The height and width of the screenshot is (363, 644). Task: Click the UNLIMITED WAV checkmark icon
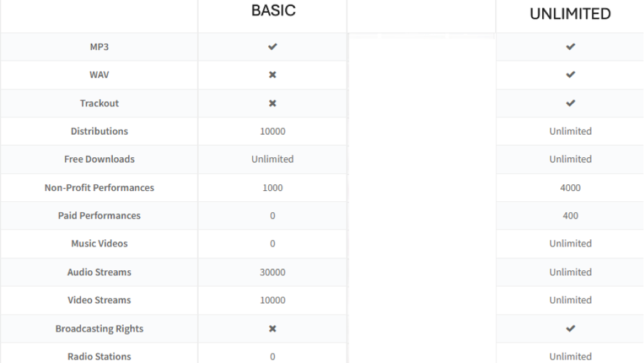570,75
